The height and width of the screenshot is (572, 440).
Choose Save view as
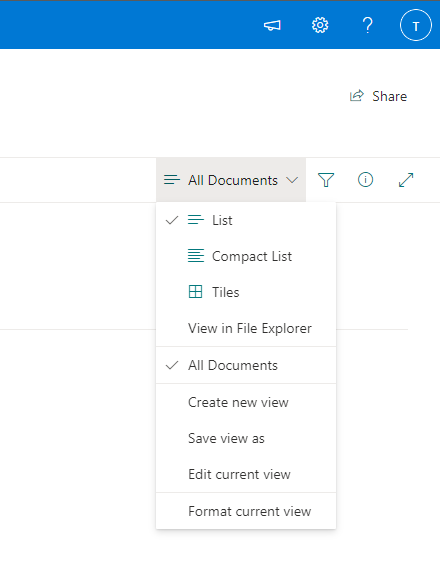(246, 438)
